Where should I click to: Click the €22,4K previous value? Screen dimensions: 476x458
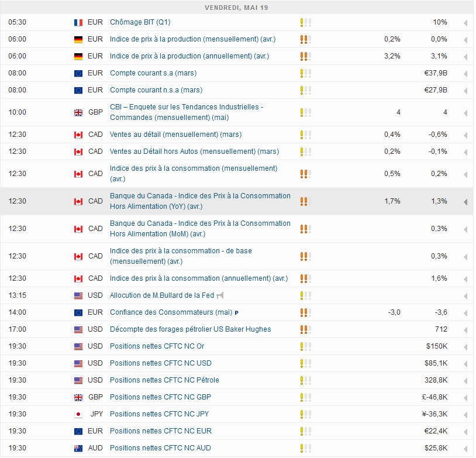pyautogui.click(x=436, y=431)
